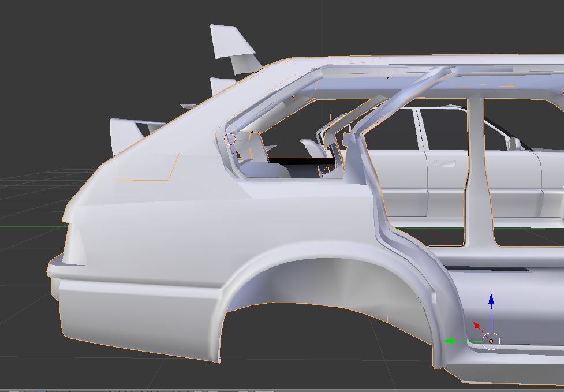Select the door handle on the car door
This screenshot has height=392, width=564.
(x=446, y=163)
